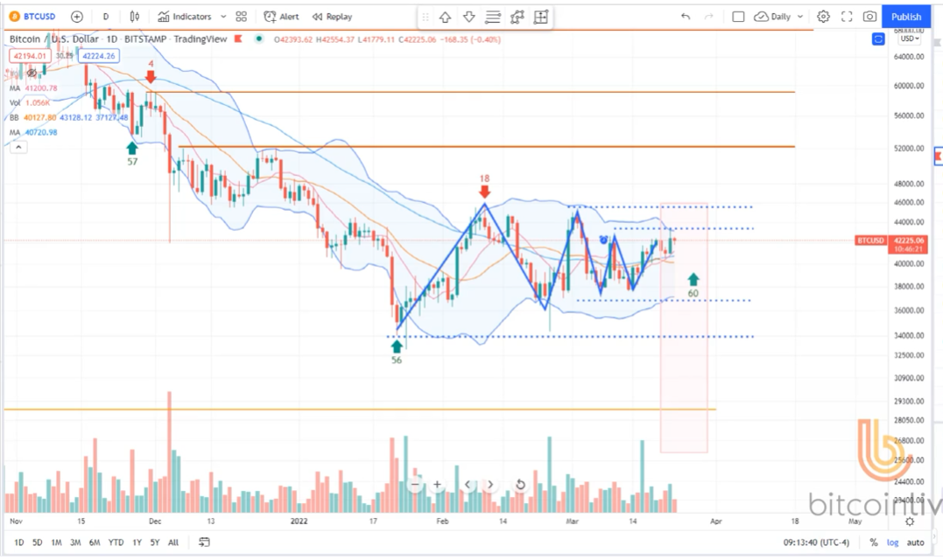Open the USD currency dropdown

pyautogui.click(x=909, y=38)
